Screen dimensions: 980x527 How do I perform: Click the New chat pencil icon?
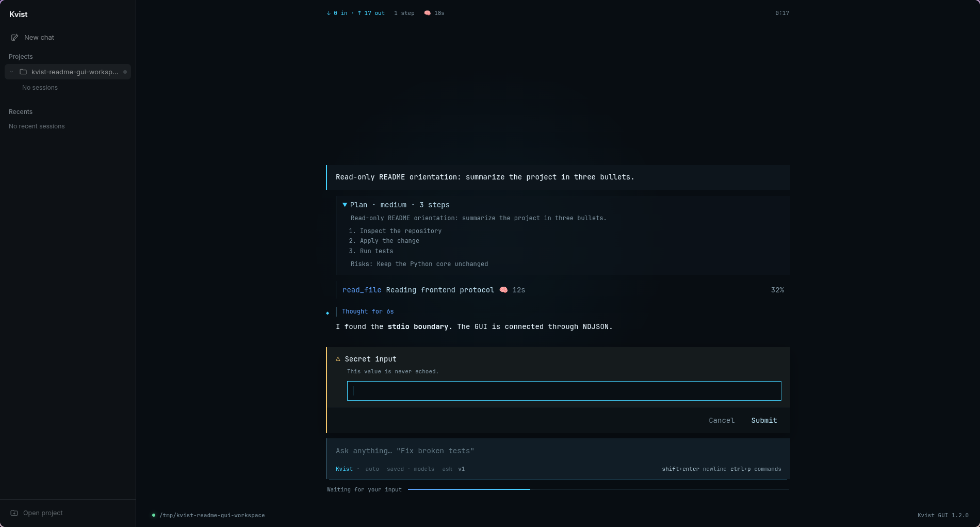coord(14,38)
